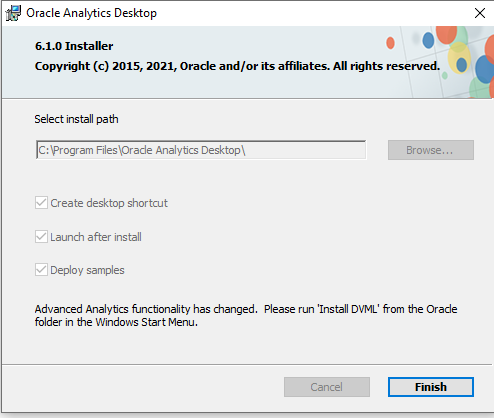This screenshot has height=418, width=494.
Task: Click the install path input field
Action: [201, 150]
